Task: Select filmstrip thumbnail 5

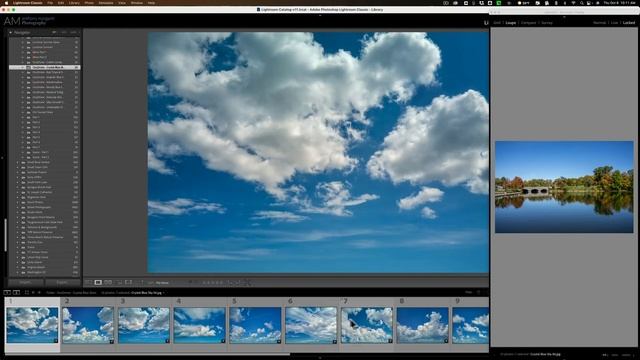Action: (x=255, y=325)
